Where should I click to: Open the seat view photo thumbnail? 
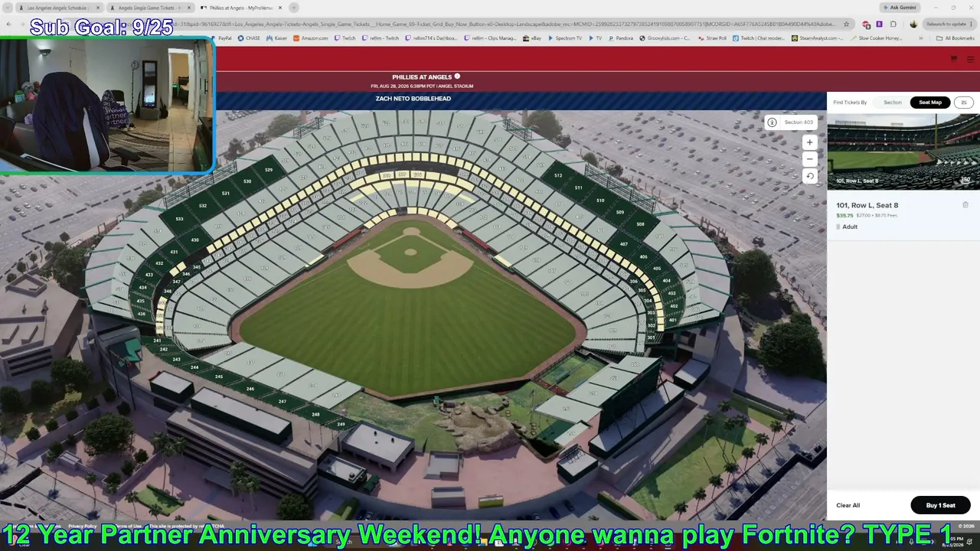903,152
